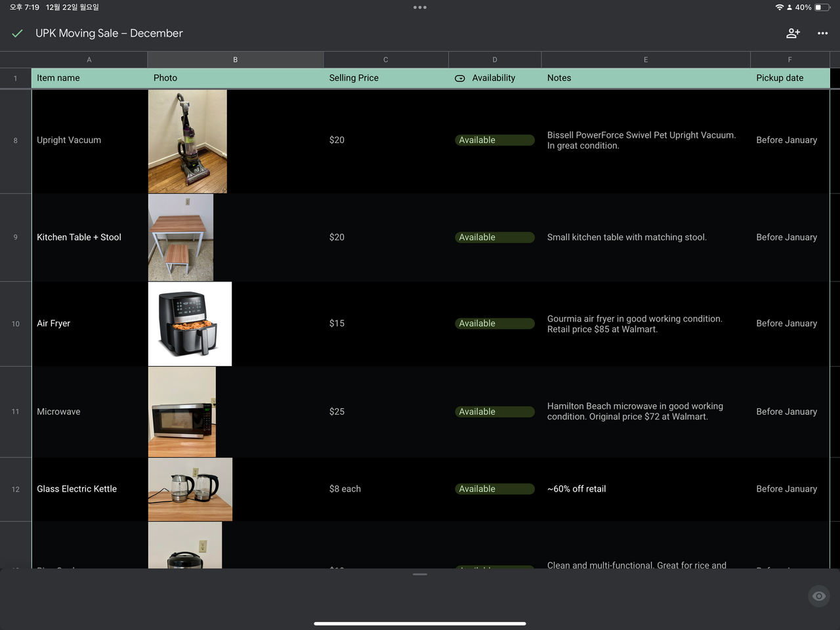Tap the green checkmark done icon
840x630 pixels.
[17, 33]
